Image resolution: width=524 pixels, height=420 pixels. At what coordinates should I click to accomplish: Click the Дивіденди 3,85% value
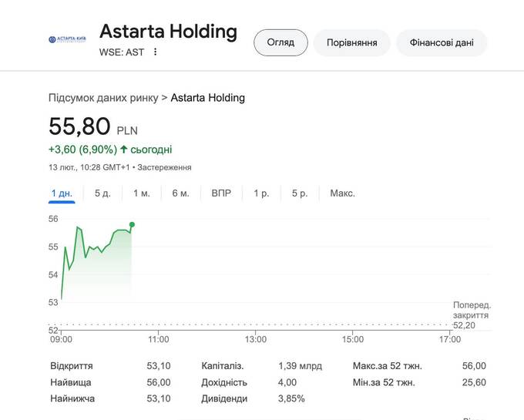point(291,398)
